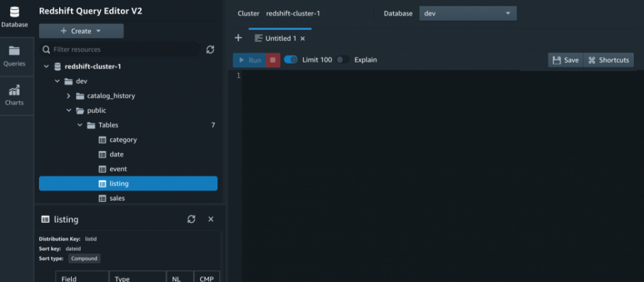Click the date table grid icon
644x282 pixels.
coord(102,154)
